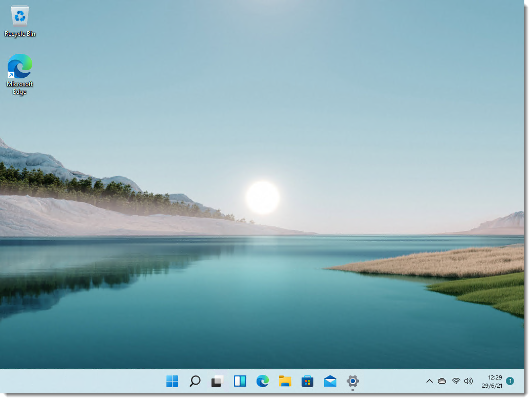Screen dimensions: 532x401
Task: Select the Recycle Bin label text
Action: pyautogui.click(x=18, y=35)
